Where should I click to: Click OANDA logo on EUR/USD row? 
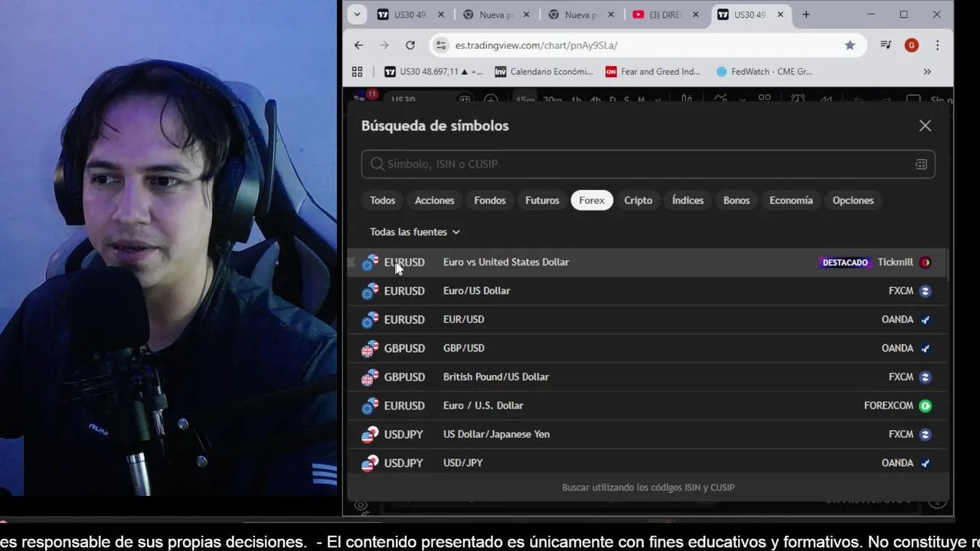tap(925, 319)
